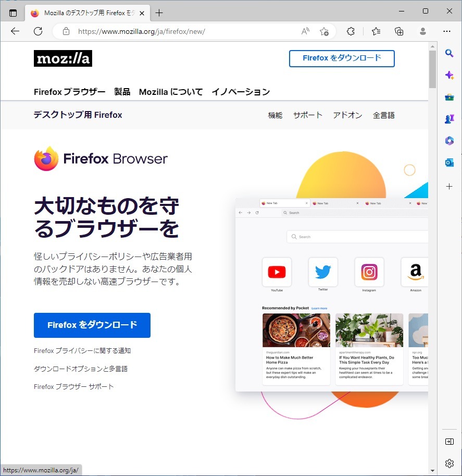The width and height of the screenshot is (462, 476).
Task: Open the Extensions puzzle icon
Action: click(351, 31)
